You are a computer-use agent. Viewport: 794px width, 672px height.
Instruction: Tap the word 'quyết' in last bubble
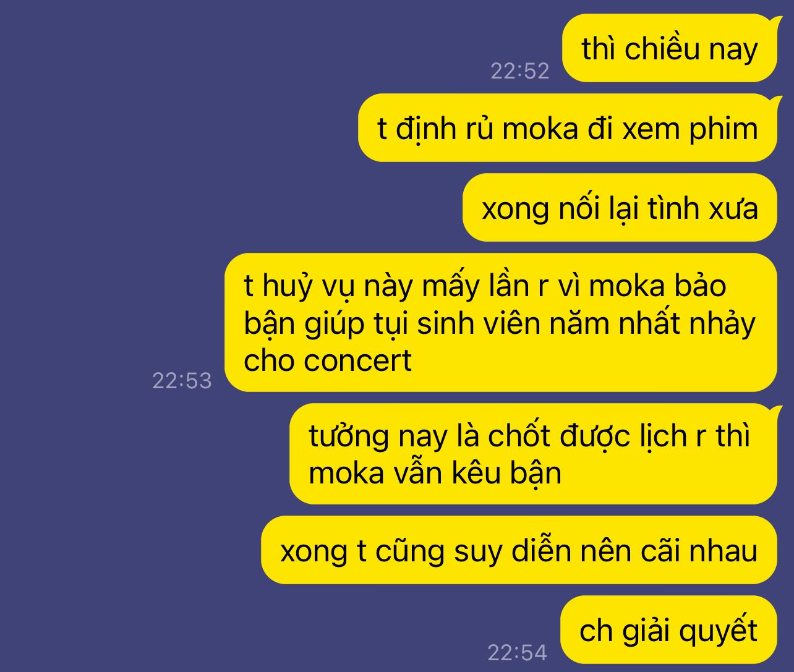click(x=718, y=631)
